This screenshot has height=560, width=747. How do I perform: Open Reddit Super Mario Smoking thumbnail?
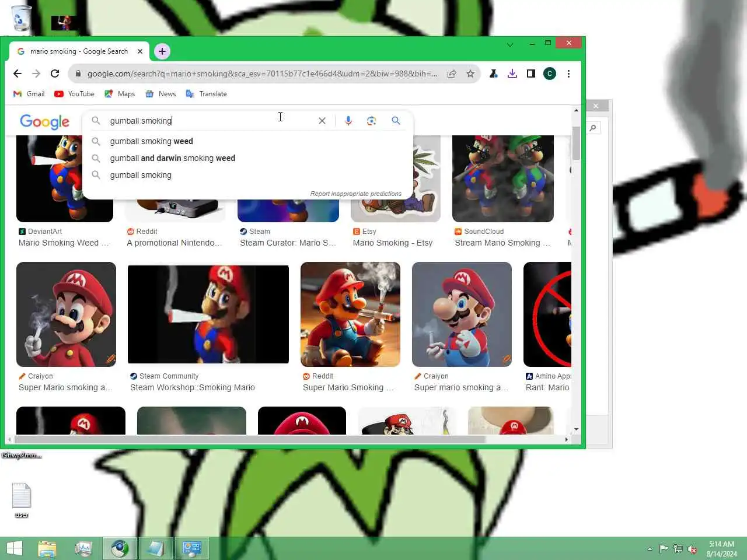point(350,314)
